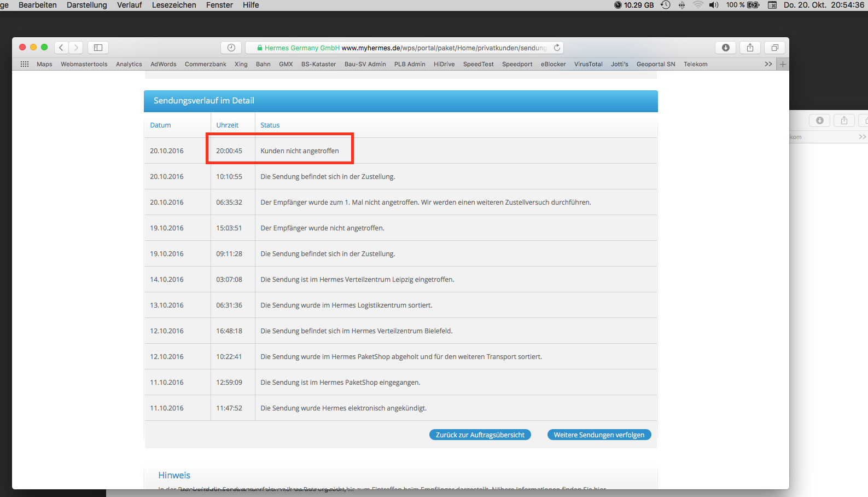868x497 pixels.
Task: Toggle the Safari sidebar button
Action: click(x=98, y=48)
